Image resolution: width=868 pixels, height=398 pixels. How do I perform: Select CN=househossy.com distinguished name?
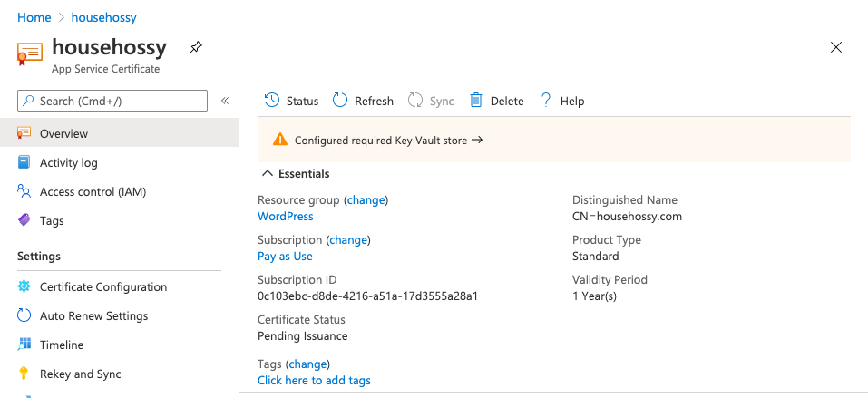(x=628, y=217)
